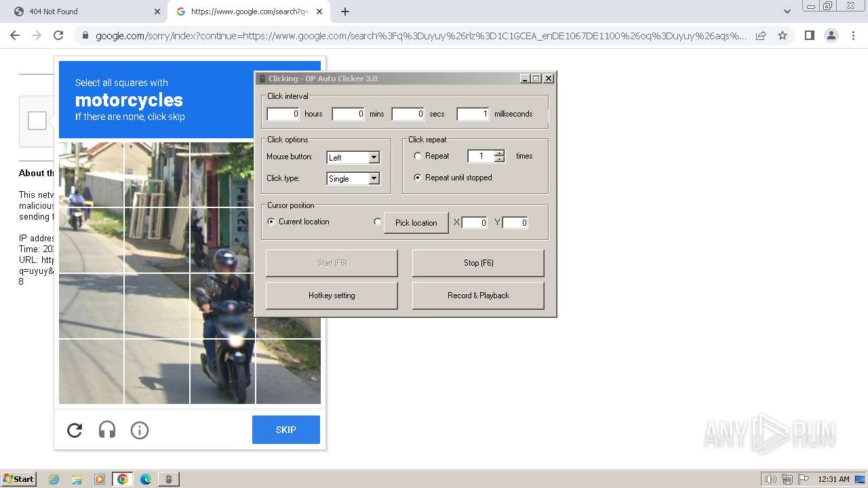Tick the reCAPTCHA checkbox behind the challenge
This screenshot has height=488, width=868.
click(x=37, y=121)
